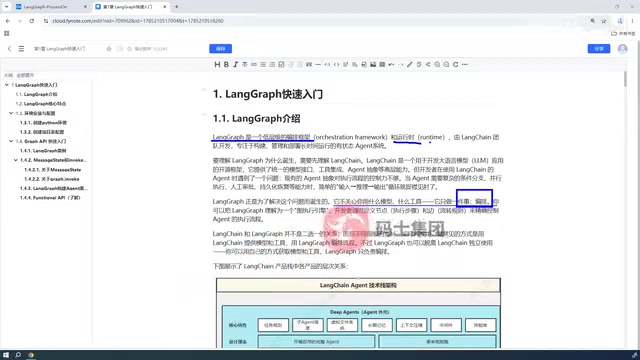Viewport: 640px width, 360px height.
Task: Click the print/lock icon in the toolbar
Action: [364, 64]
